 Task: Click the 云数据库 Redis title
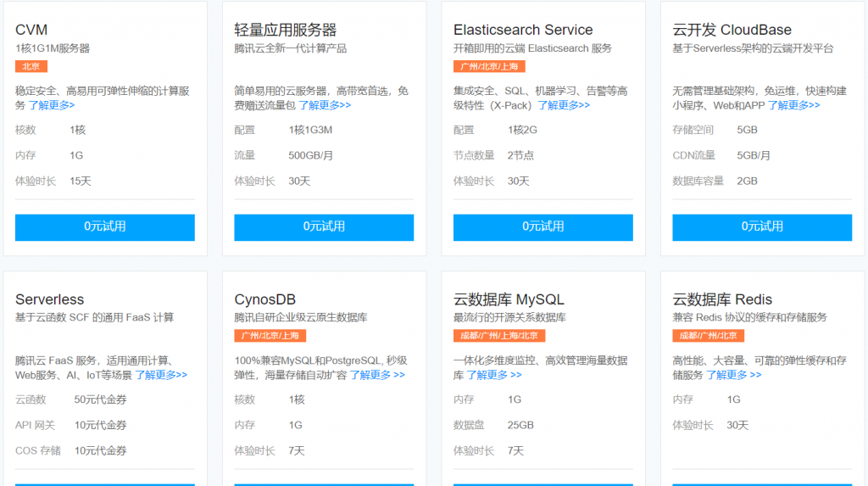coord(722,299)
